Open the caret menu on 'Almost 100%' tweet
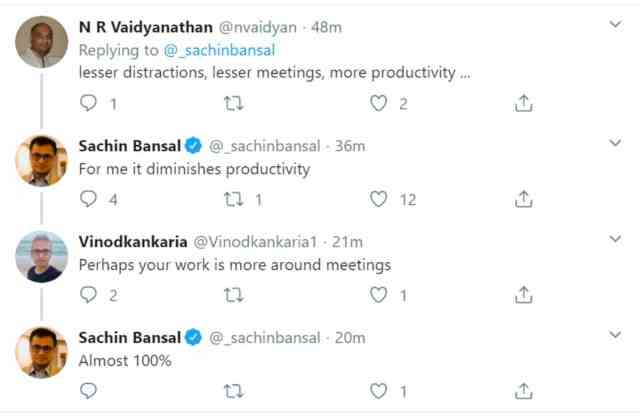 [615, 334]
